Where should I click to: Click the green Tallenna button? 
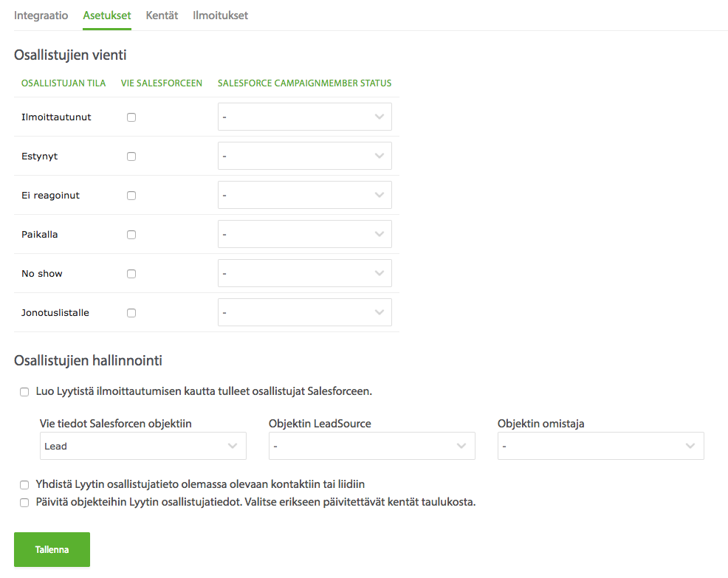coord(52,549)
